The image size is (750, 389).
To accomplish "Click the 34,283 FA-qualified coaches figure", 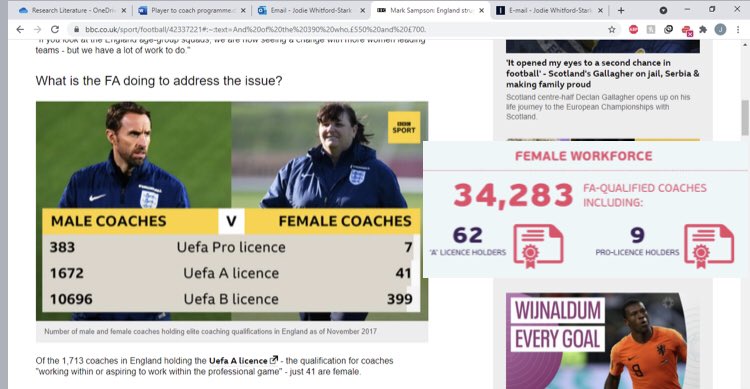I will pyautogui.click(x=513, y=195).
